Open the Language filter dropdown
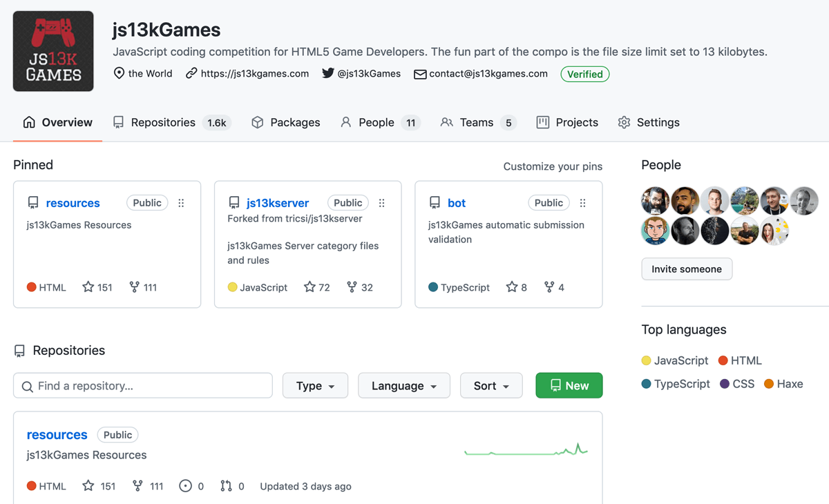The height and width of the screenshot is (504, 829). (x=403, y=385)
